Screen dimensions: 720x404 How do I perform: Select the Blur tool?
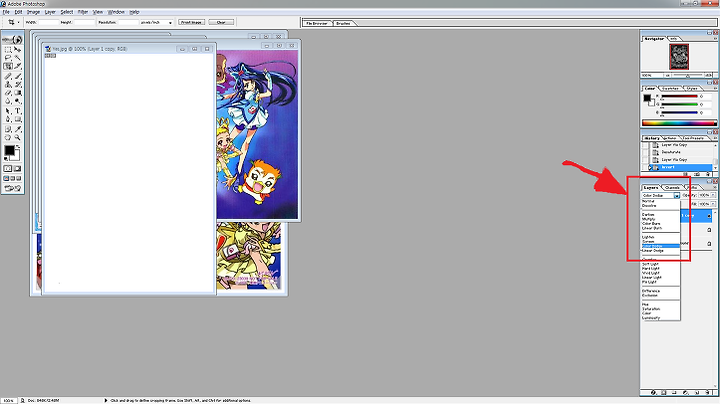pos(8,101)
